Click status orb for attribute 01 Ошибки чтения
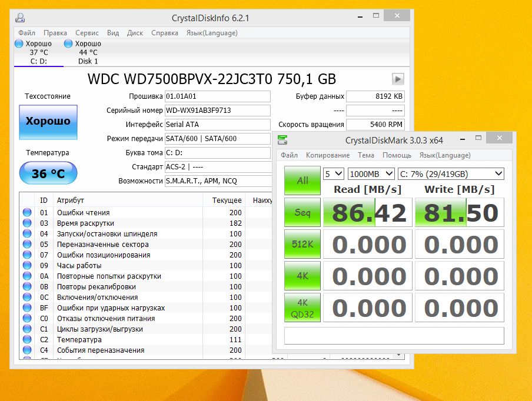 [27, 212]
